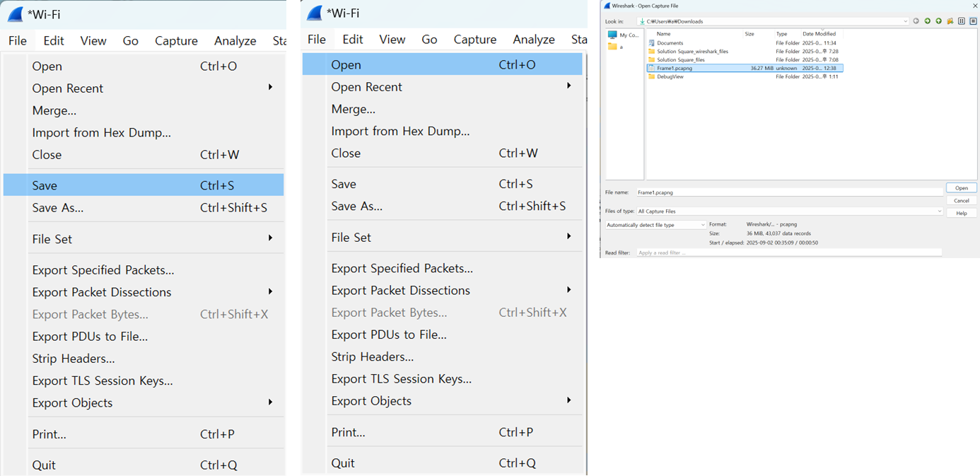The width and height of the screenshot is (980, 476).
Task: Click the DebugView folder icon
Action: (652, 76)
